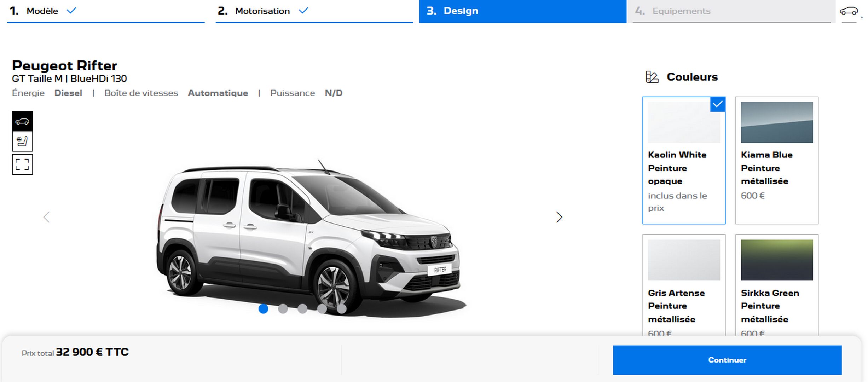Select the first blue carousel dot
The height and width of the screenshot is (382, 868).
(x=263, y=309)
